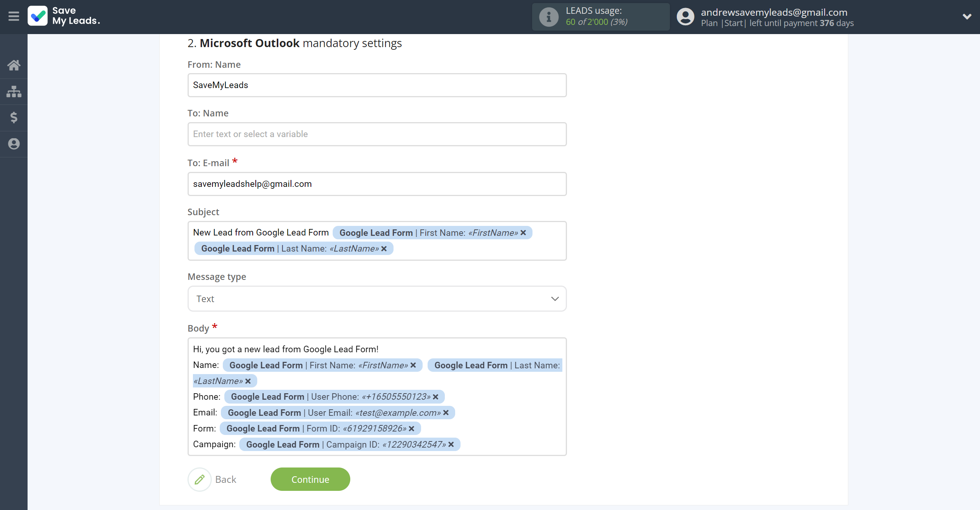980x510 pixels.
Task: Remove User Phone variable from Body
Action: (x=436, y=397)
